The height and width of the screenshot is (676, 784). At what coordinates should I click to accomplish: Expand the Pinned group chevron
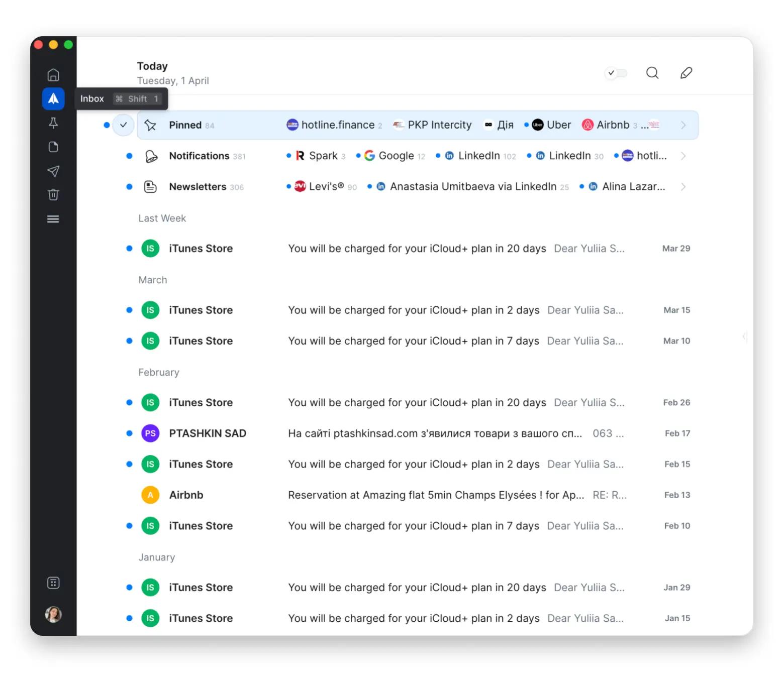[x=683, y=125]
